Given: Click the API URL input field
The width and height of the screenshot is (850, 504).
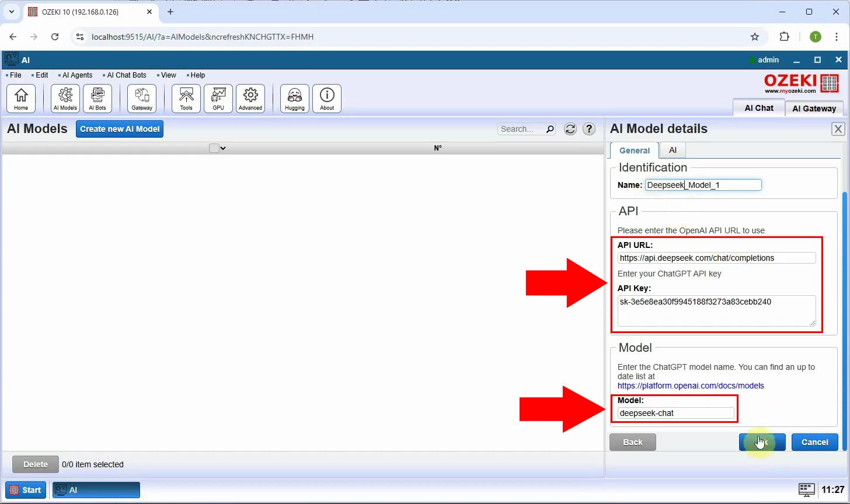Looking at the screenshot, I should 717,258.
